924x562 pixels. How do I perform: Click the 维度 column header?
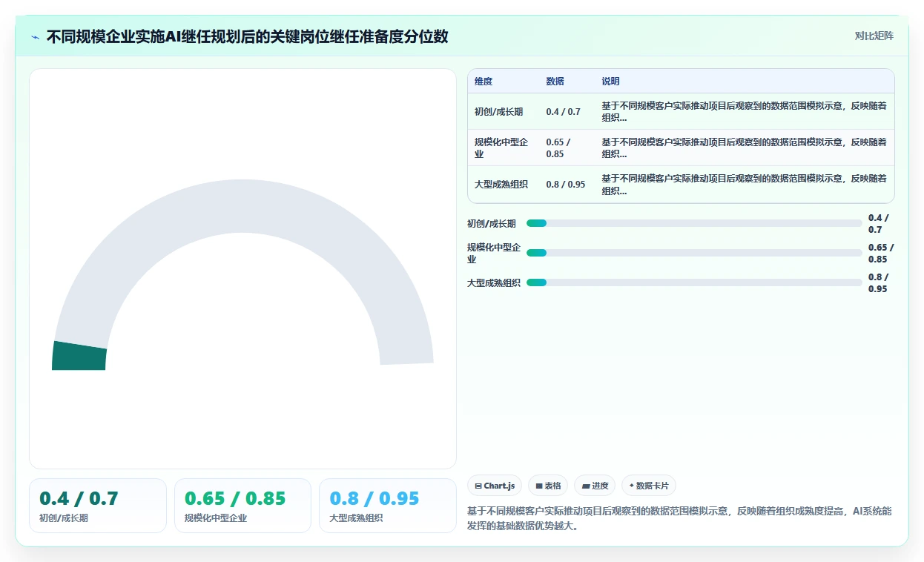[x=484, y=82]
